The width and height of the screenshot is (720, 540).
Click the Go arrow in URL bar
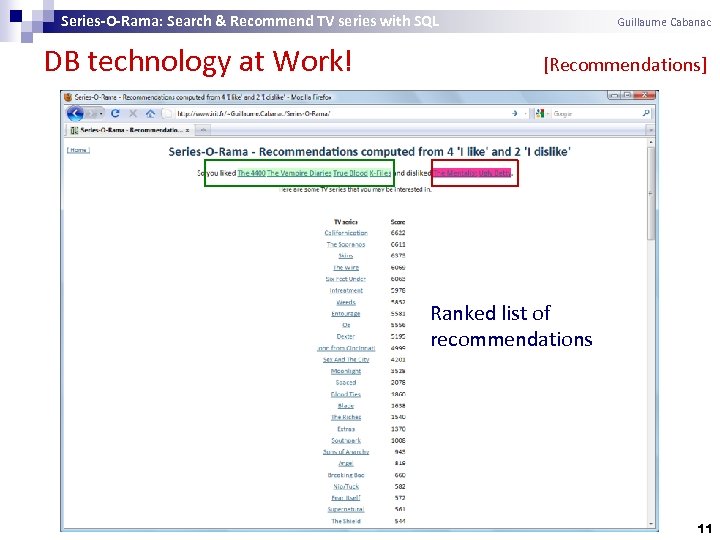tap(515, 113)
